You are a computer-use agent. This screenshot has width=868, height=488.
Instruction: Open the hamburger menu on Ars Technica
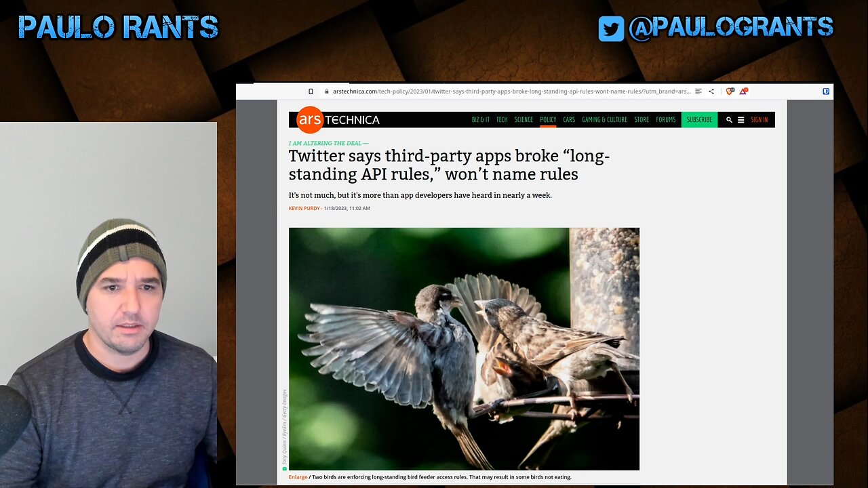(741, 120)
